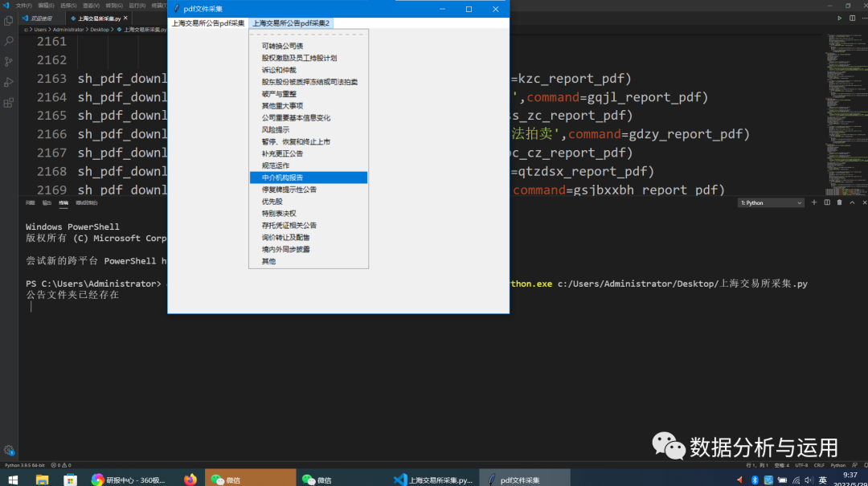
Task: Click the dashed tear-off line in the menu
Action: pyautogui.click(x=309, y=35)
